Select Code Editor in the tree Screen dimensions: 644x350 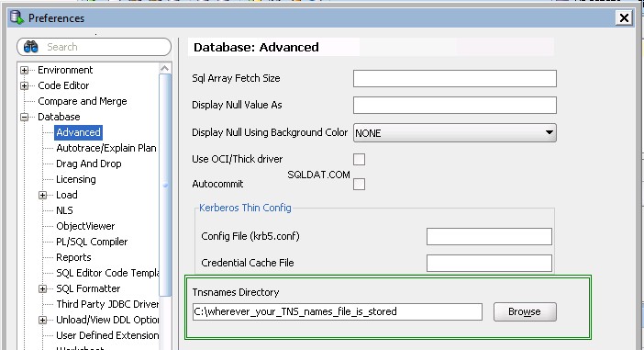coord(63,85)
